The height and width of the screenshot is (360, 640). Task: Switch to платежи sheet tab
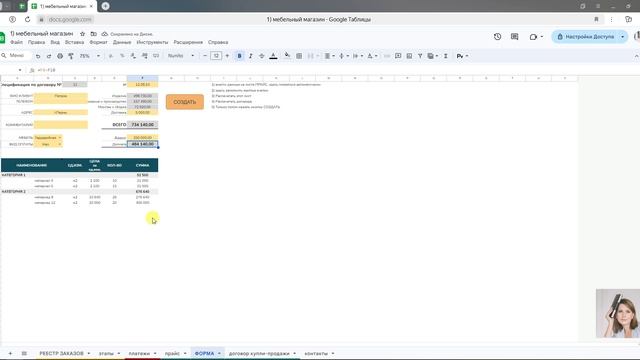point(139,353)
